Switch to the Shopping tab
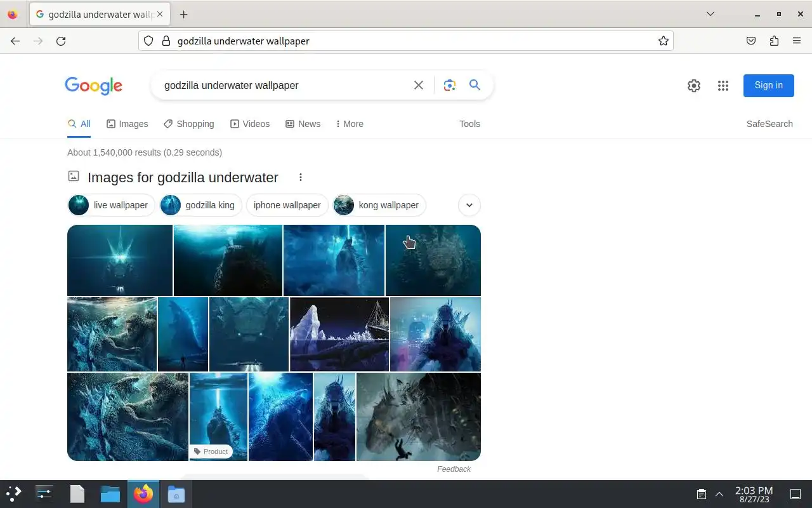 pos(189,124)
